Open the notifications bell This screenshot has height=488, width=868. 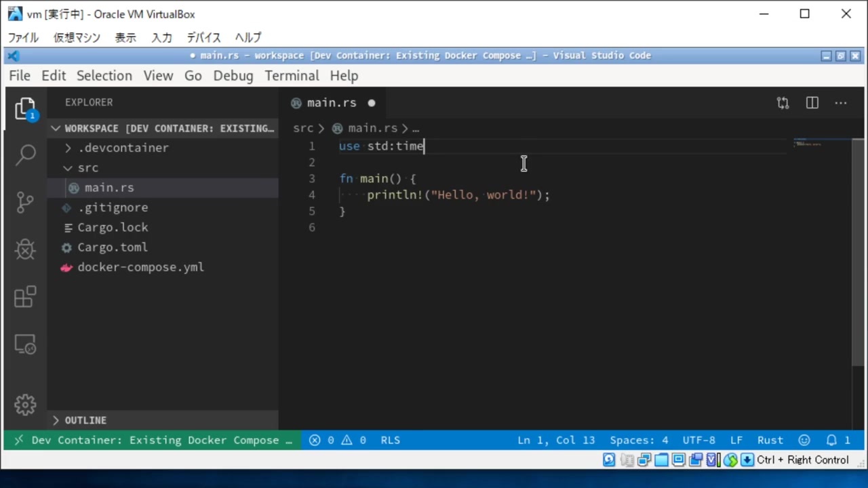click(x=838, y=440)
